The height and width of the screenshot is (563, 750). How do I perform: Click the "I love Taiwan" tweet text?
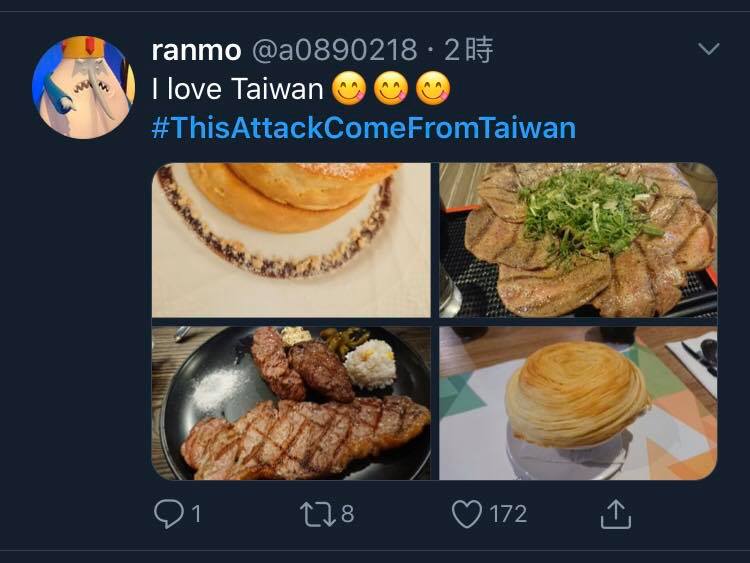237,89
